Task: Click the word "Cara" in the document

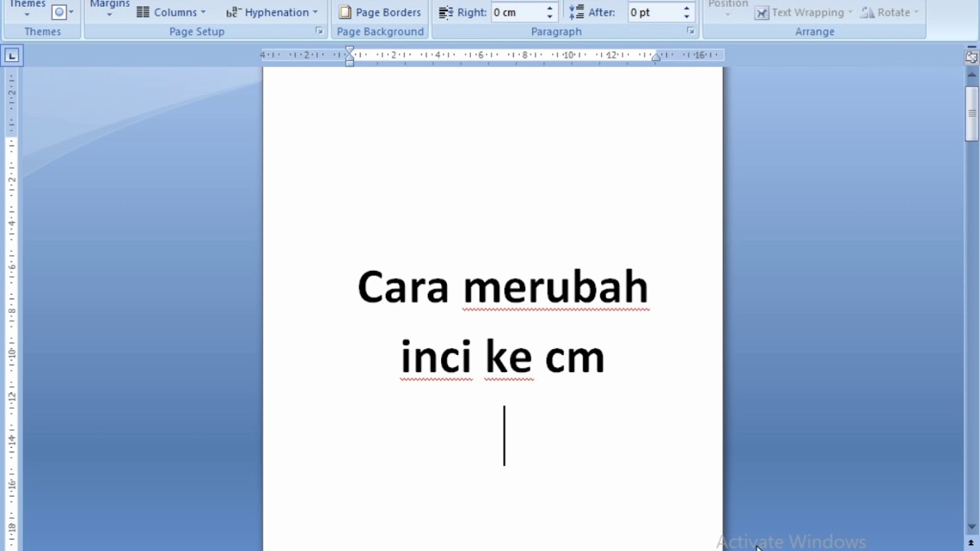Action: pos(403,287)
